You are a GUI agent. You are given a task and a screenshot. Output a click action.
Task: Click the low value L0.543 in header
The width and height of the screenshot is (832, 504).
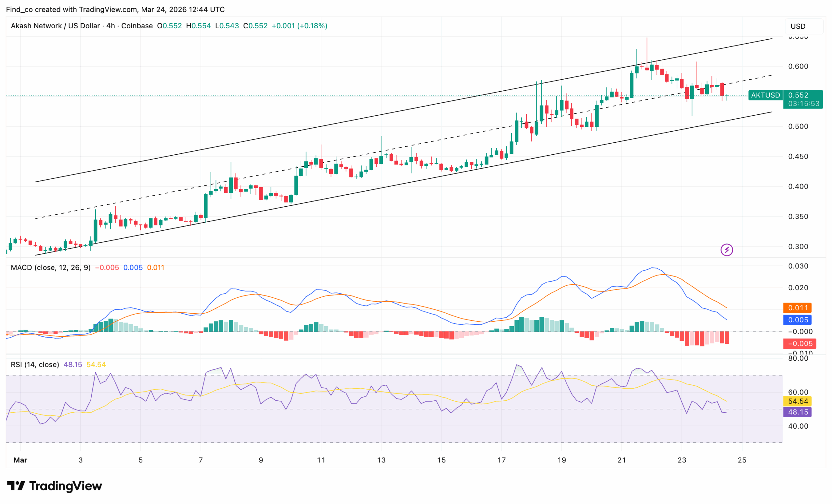227,26
